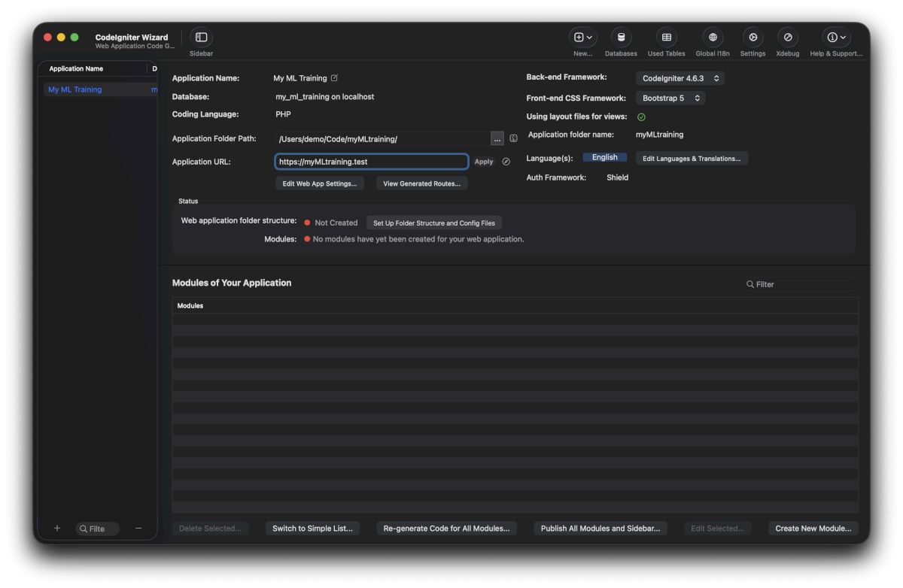Screen dimensions: 903x588
Task: Remove application with minus icon
Action: coord(138,529)
